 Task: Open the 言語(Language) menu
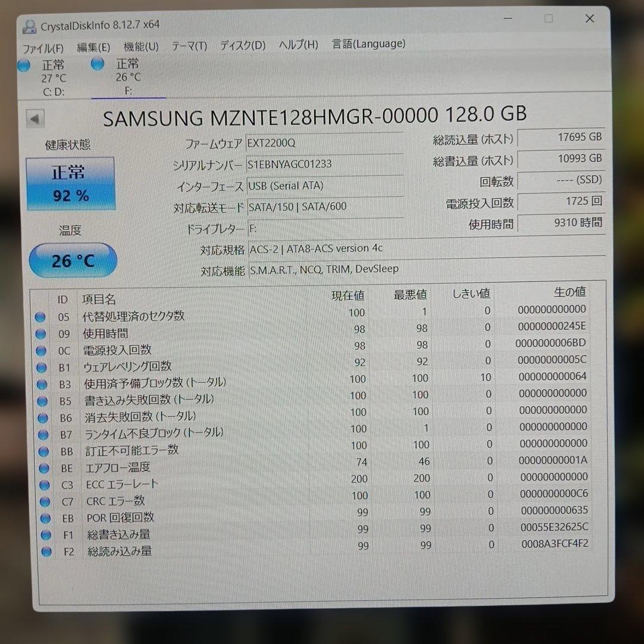tap(368, 44)
